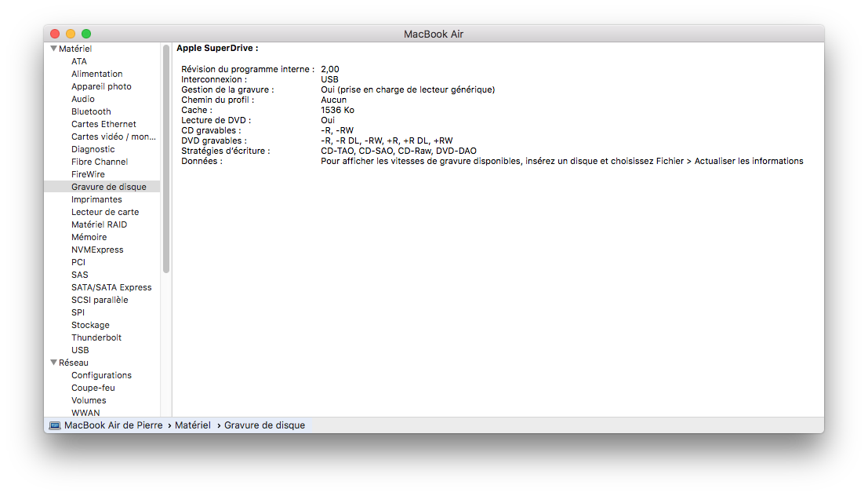Click the Lecture de DVD label
The width and height of the screenshot is (868, 496).
tap(216, 120)
